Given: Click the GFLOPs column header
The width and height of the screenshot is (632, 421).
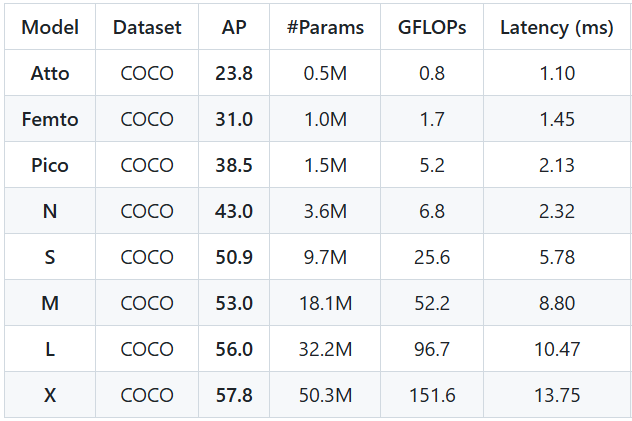Looking at the screenshot, I should pyautogui.click(x=432, y=27).
